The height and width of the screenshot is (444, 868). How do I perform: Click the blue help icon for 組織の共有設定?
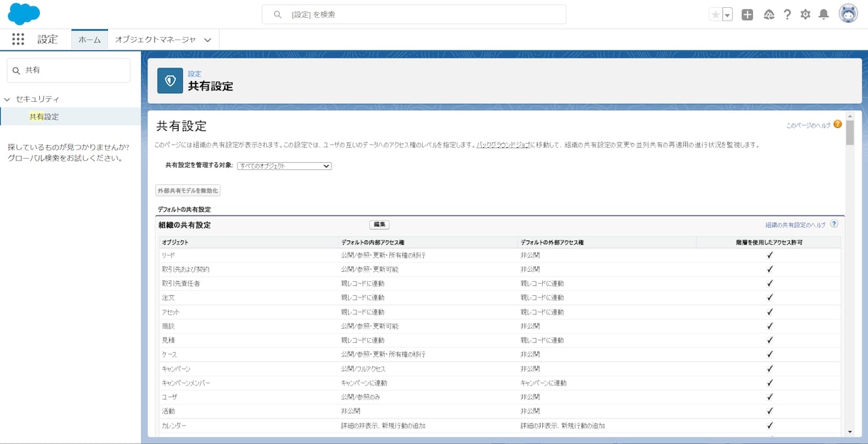[x=834, y=223]
